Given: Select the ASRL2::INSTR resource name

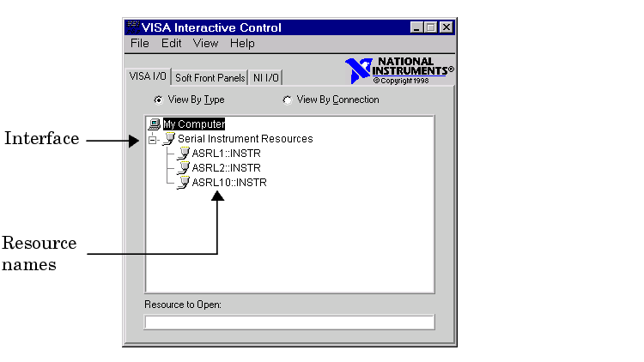Looking at the screenshot, I should coord(227,168).
